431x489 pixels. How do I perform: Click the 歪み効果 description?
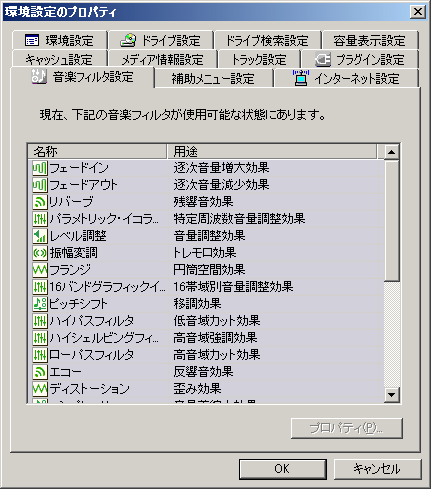click(197, 389)
